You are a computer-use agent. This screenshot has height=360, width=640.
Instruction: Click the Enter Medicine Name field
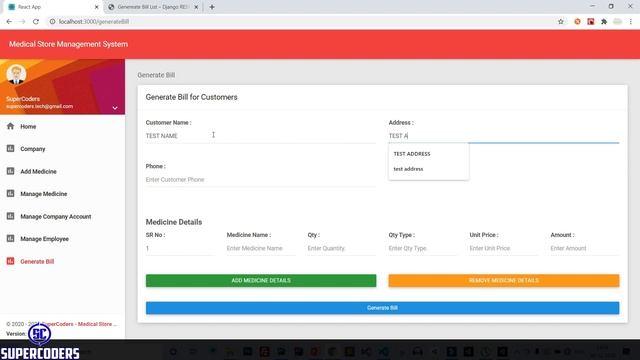[x=261, y=248]
